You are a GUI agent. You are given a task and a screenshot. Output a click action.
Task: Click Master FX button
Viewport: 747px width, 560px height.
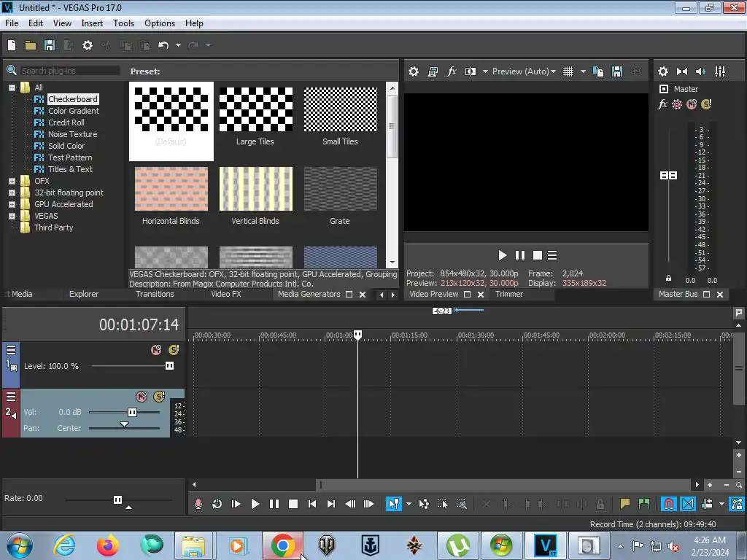[x=662, y=104]
